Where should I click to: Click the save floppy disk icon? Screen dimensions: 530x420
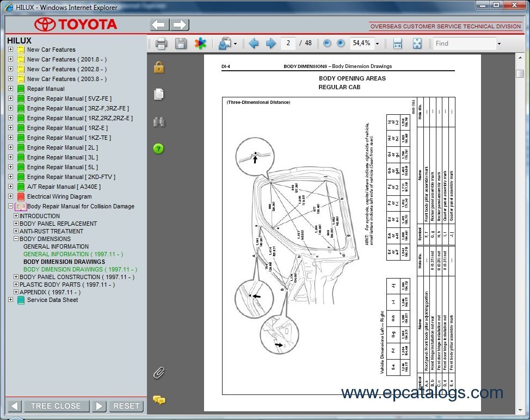(x=181, y=44)
